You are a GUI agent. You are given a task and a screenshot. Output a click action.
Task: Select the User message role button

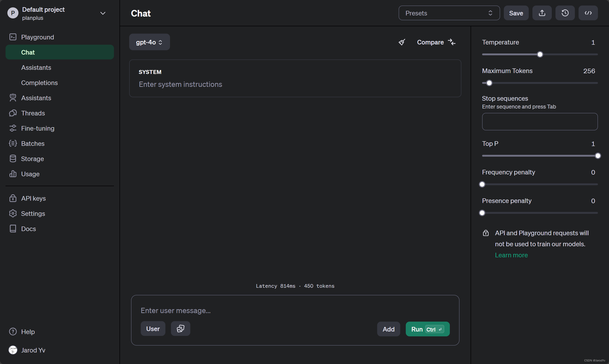[153, 329]
